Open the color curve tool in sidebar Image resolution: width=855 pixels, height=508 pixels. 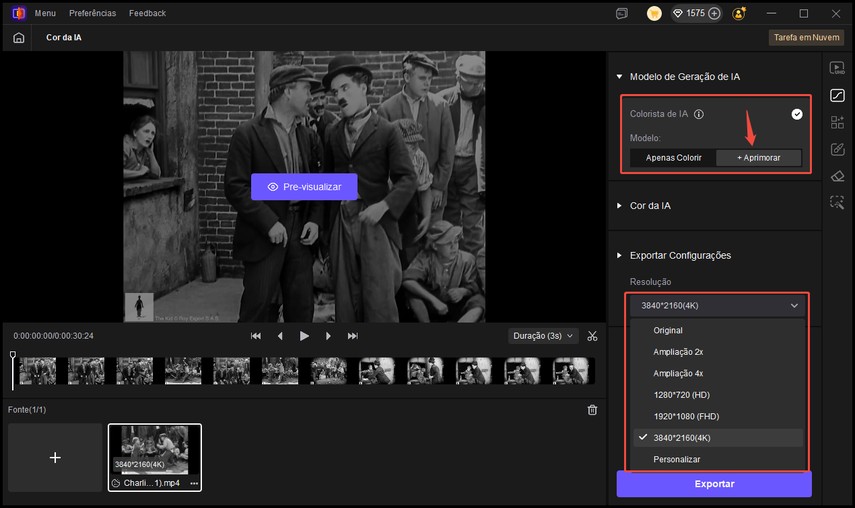[837, 96]
